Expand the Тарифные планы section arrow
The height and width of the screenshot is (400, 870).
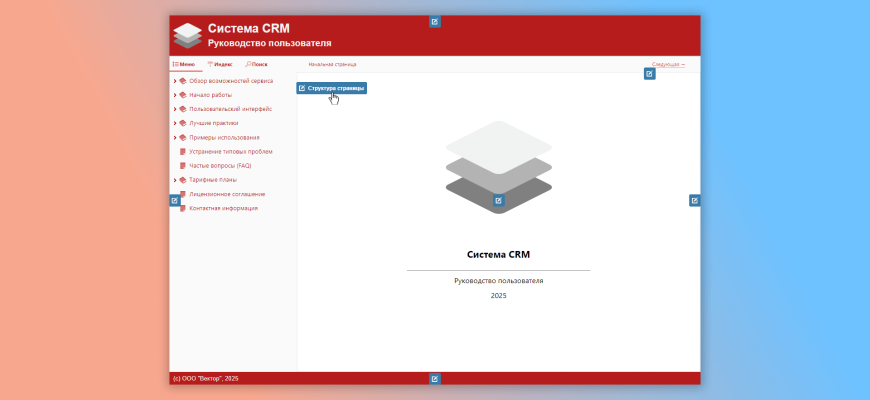tap(175, 180)
